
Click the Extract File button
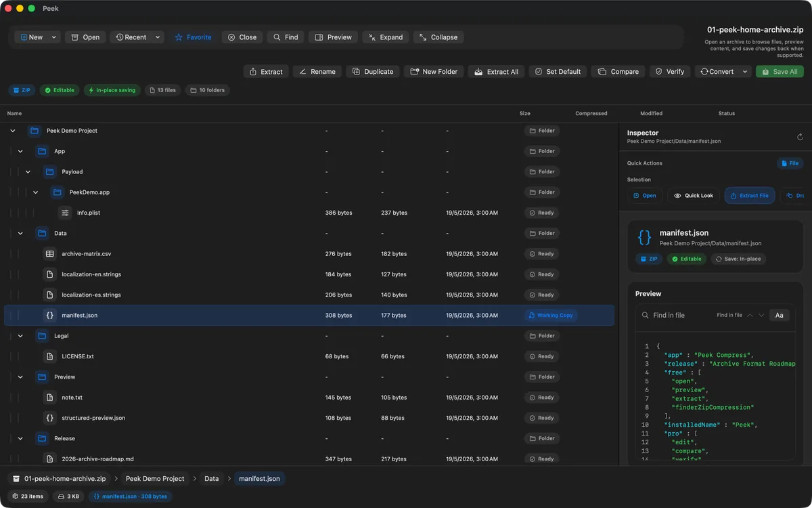pyautogui.click(x=749, y=196)
